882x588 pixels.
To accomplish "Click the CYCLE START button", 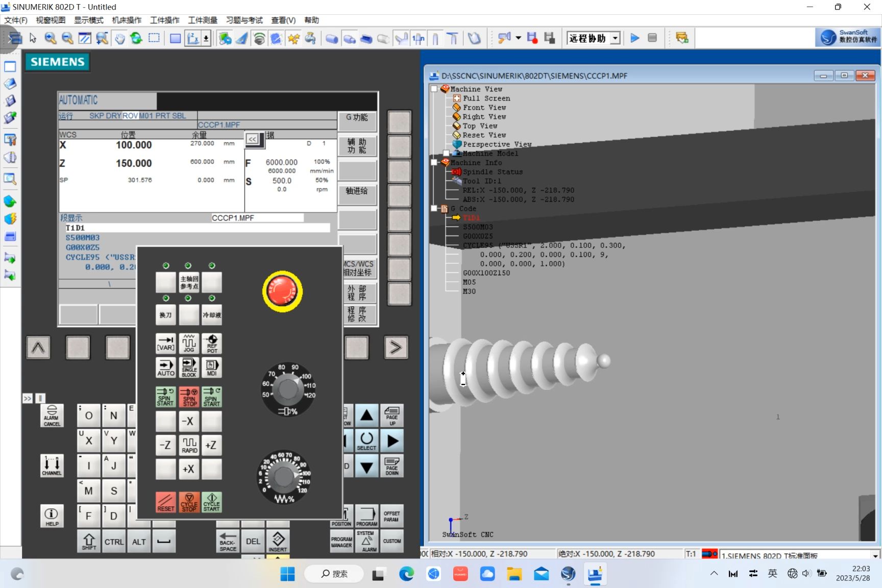I will (x=212, y=502).
